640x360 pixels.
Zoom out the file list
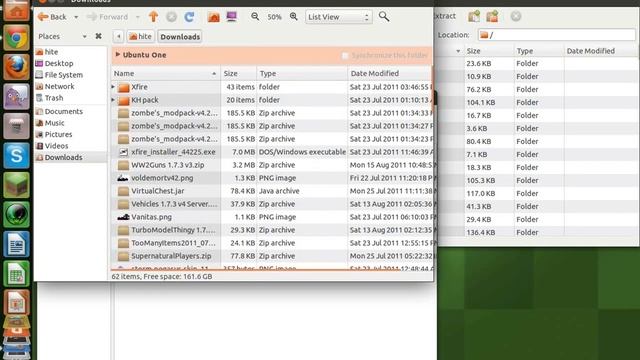tap(255, 17)
